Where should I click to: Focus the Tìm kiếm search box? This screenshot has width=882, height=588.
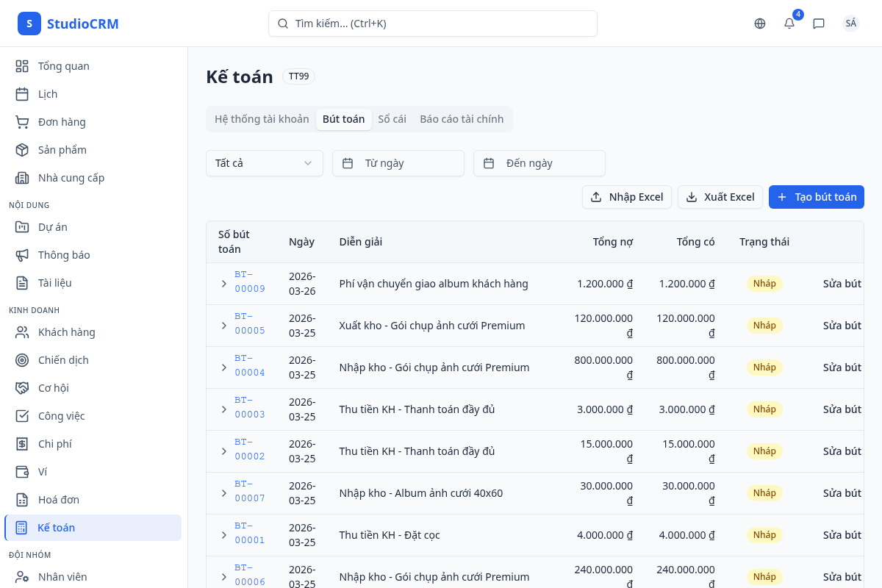[x=432, y=24]
